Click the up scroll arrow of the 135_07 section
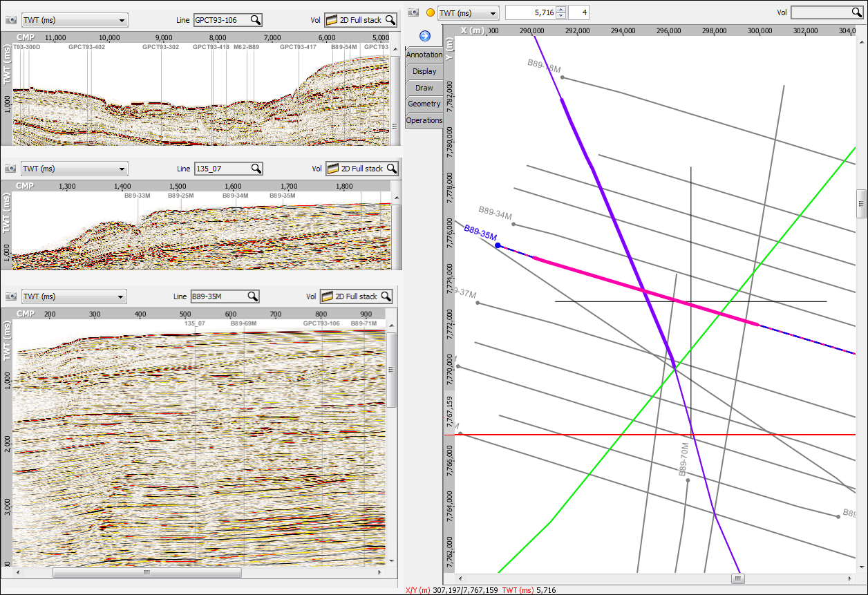The image size is (868, 595). 395,198
